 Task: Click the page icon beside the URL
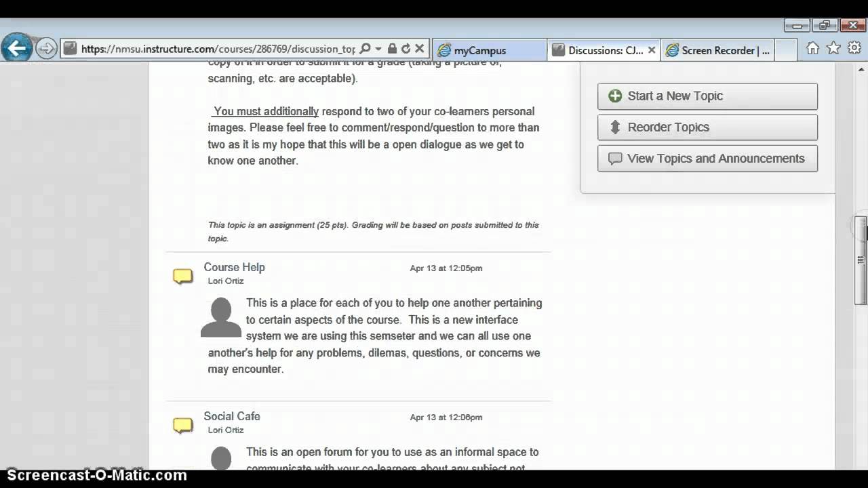[x=69, y=49]
